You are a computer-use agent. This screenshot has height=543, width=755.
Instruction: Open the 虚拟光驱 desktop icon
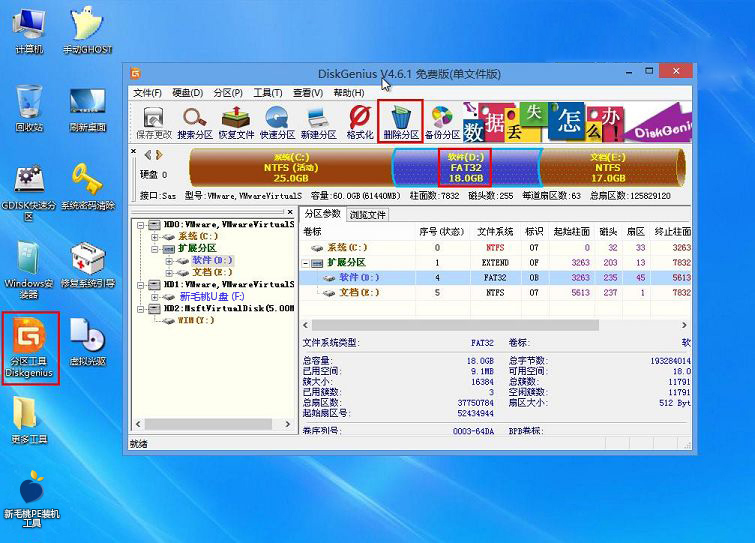pos(87,342)
